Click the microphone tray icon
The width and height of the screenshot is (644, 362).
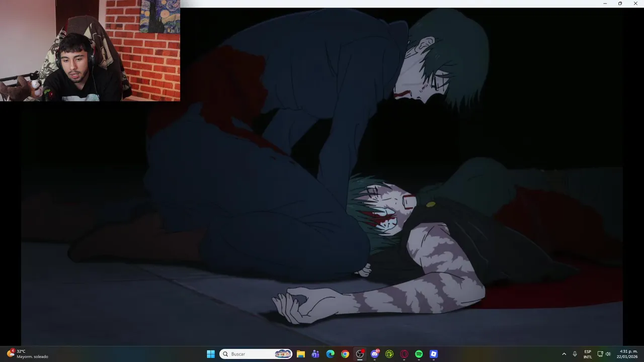tap(575, 354)
